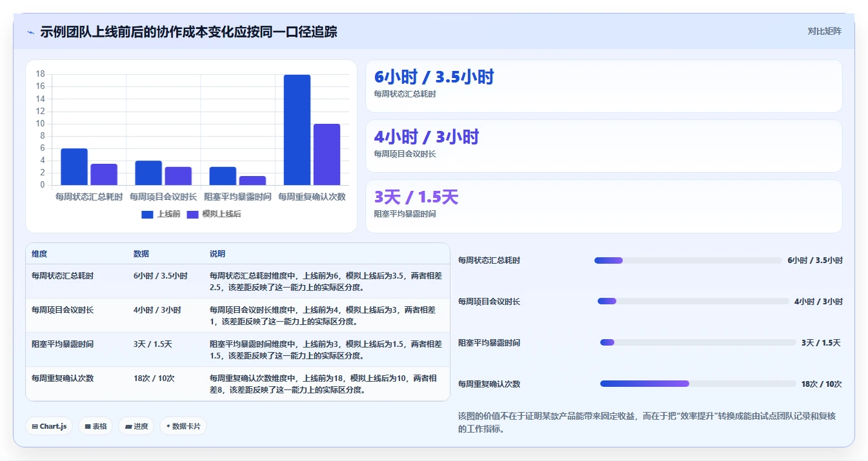868x461 pixels.
Task: Click the 18次 / 10次 value beside the progress bar
Action: (822, 384)
